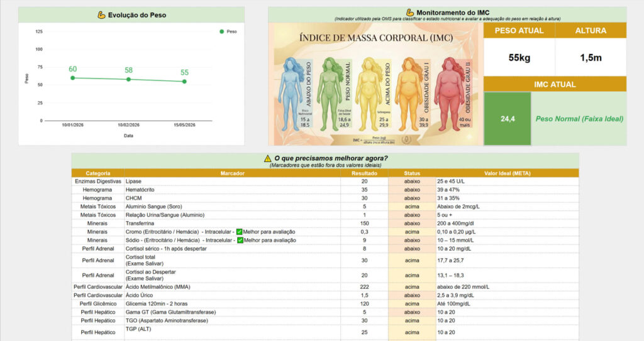Screen dimensions: 644x341
Task: Click the Enzimas Digestivas category cell
Action: click(97, 181)
